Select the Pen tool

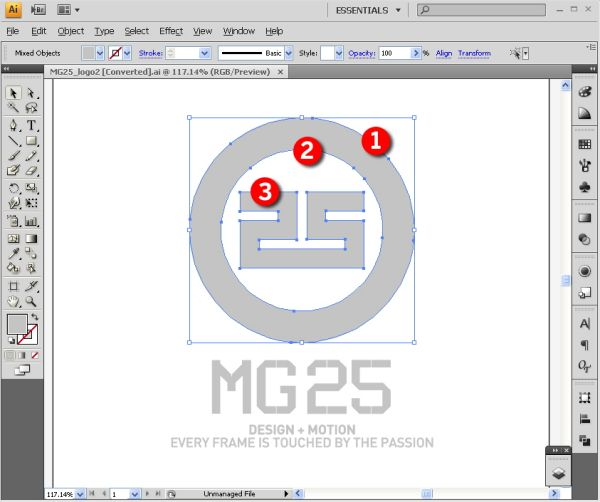pyautogui.click(x=13, y=126)
